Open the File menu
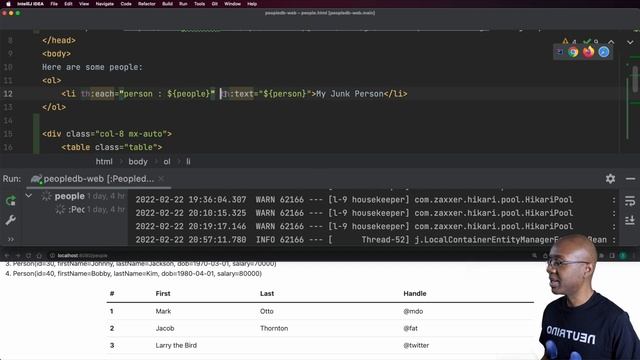640x360 pixels. pyautogui.click(x=54, y=4)
